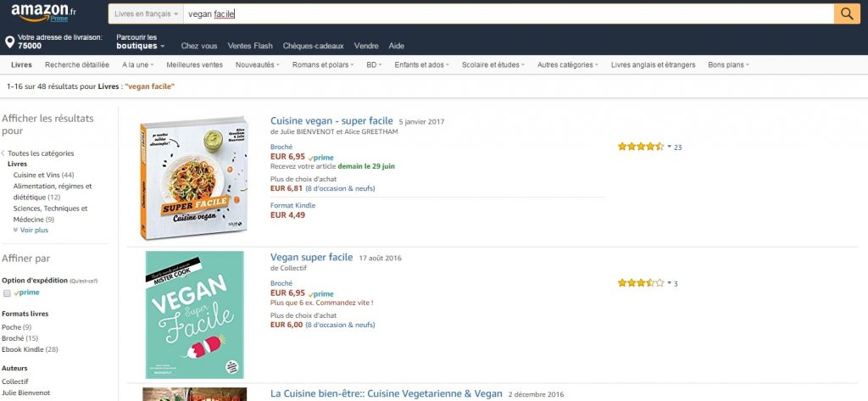The image size is (868, 401).
Task: Open the 'Nouveautés' dropdown menu
Action: click(x=258, y=64)
